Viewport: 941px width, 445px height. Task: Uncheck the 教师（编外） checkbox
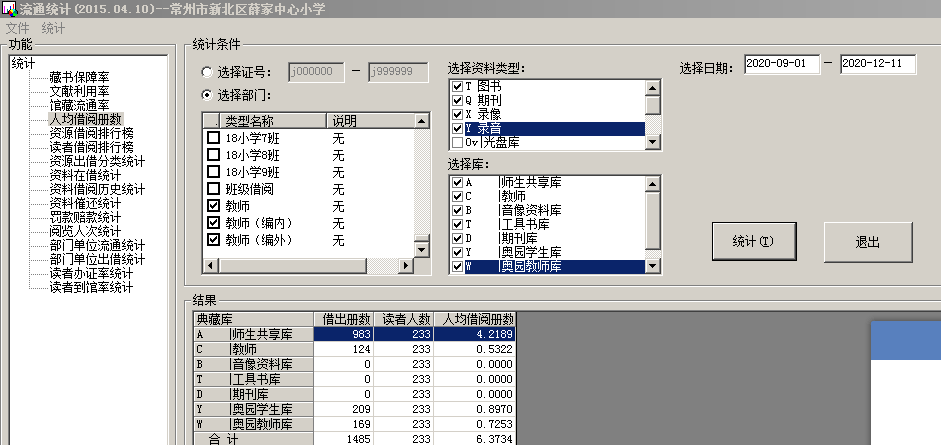(213, 240)
